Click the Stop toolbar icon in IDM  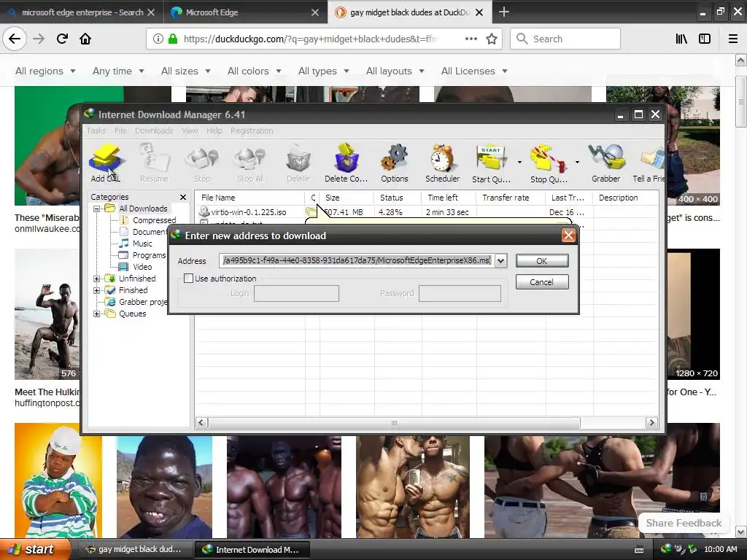202,163
